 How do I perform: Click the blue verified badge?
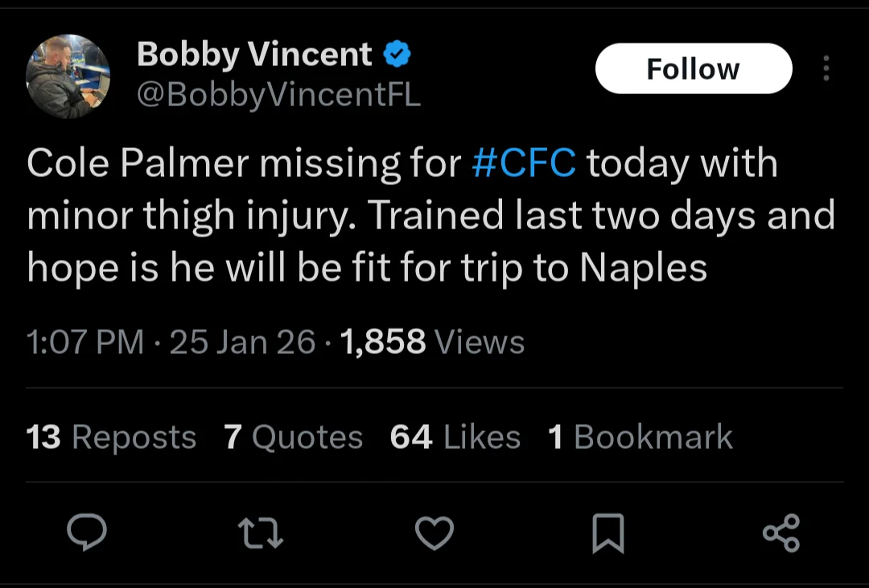tap(397, 55)
